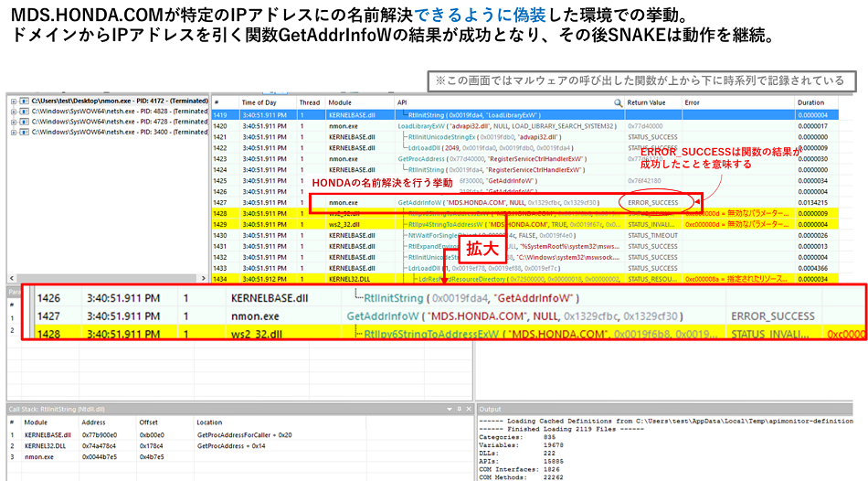Click the netsh.exe PID 4828 process icon

[24, 112]
